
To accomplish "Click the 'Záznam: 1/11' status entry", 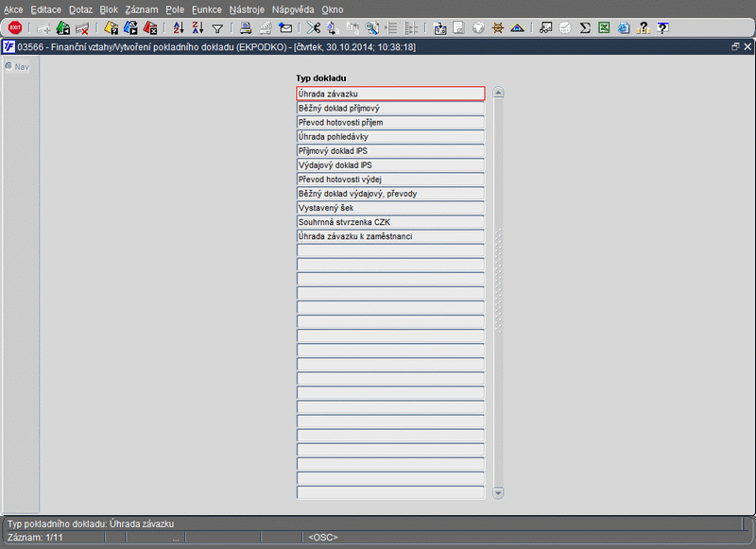I will point(35,538).
